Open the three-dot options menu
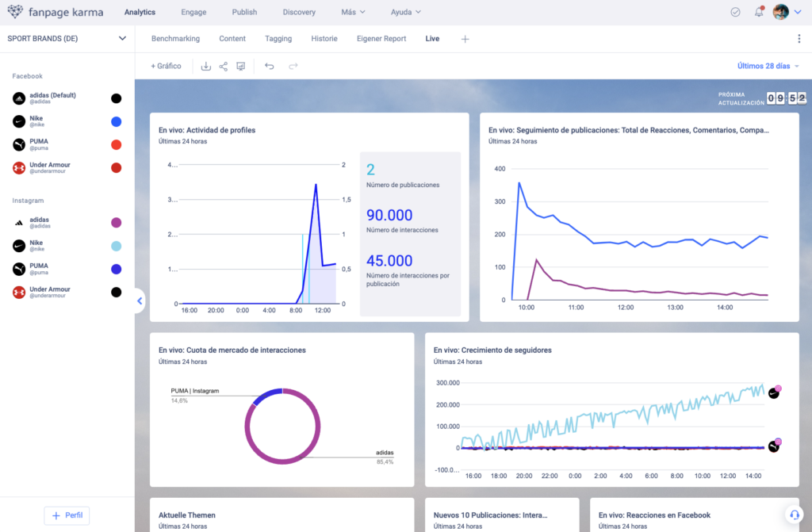Screen dimensions: 812x532 tap(799, 38)
